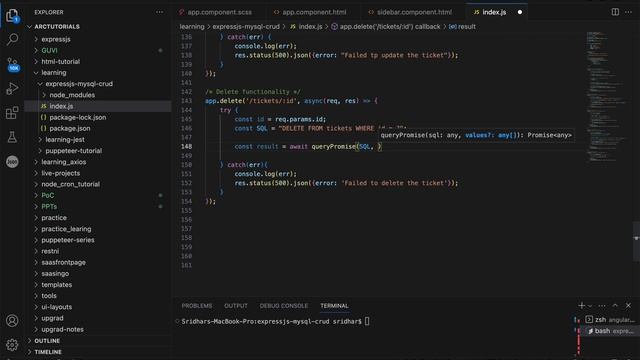640x360 pixels.
Task: Open the Testing flask icon
Action: (x=12, y=137)
